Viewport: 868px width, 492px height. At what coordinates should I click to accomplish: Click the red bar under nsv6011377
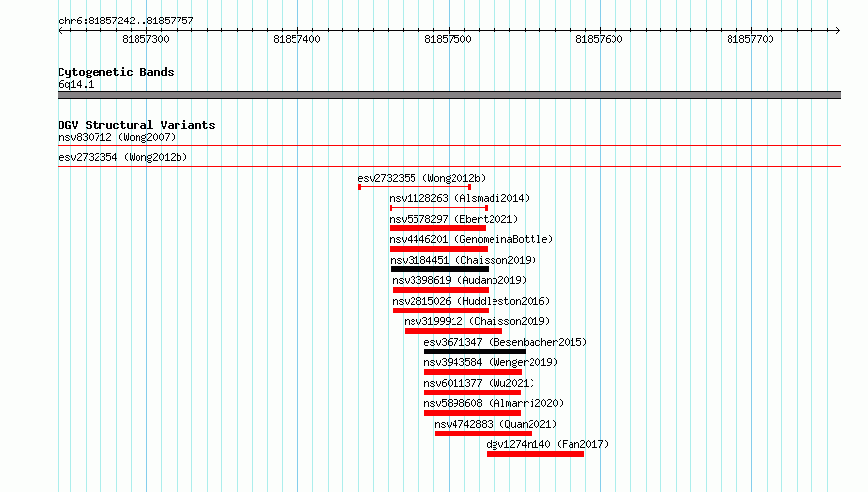[x=473, y=392]
